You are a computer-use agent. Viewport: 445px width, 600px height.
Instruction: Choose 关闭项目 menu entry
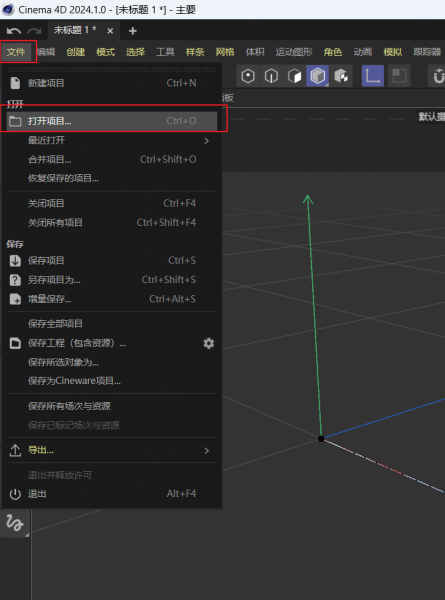(x=112, y=203)
